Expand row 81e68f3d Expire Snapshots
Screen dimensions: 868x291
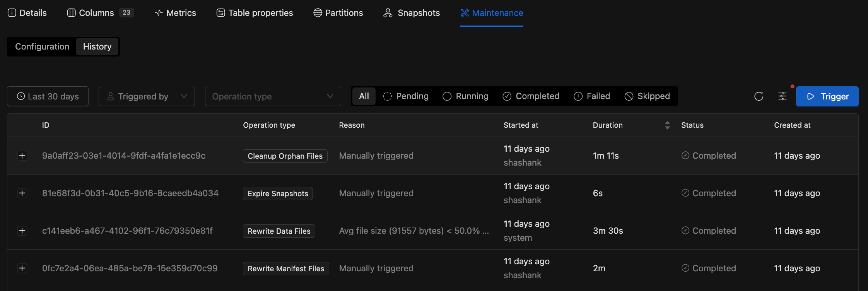pyautogui.click(x=22, y=193)
